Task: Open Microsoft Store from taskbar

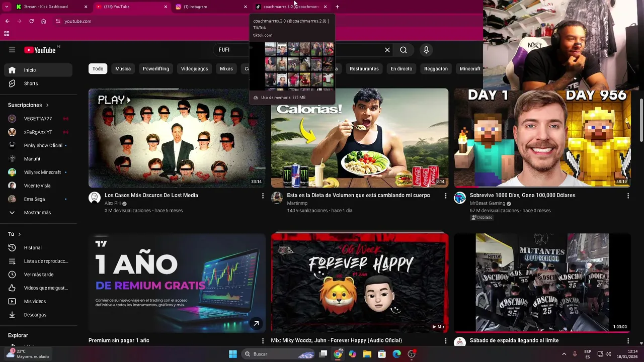Action: tap(382, 354)
